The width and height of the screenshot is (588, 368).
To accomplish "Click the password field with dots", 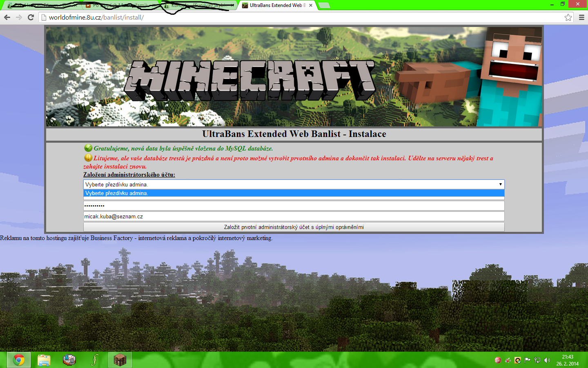I will (x=294, y=206).
